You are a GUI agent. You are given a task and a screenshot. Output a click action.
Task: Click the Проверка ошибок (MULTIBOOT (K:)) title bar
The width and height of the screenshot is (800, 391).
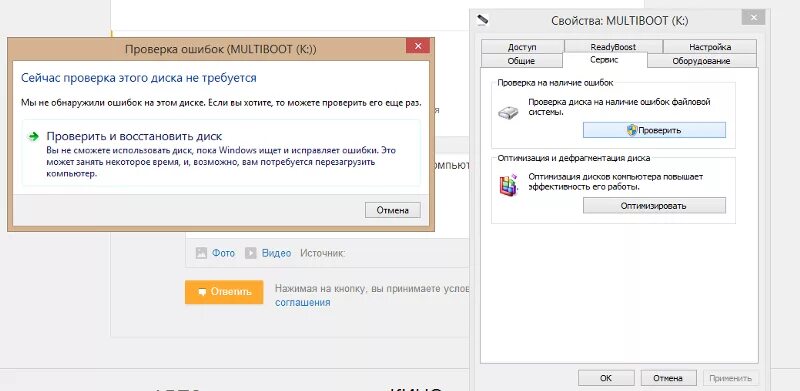pyautogui.click(x=220, y=49)
